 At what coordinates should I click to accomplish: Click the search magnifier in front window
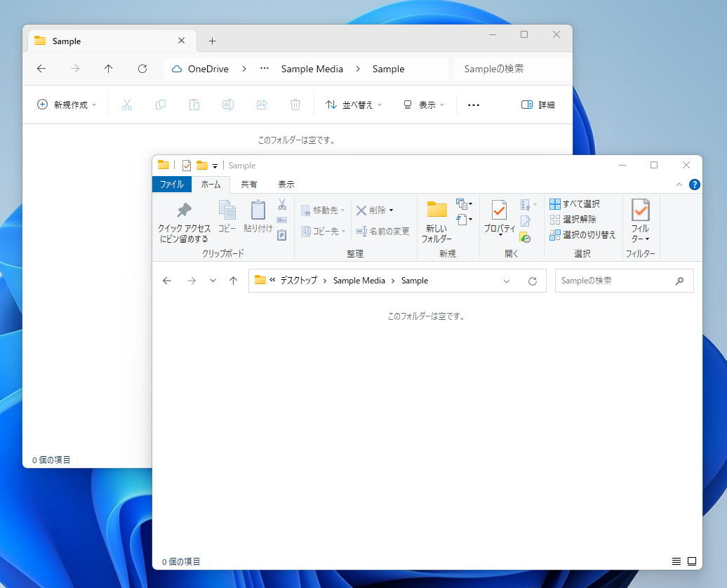680,281
